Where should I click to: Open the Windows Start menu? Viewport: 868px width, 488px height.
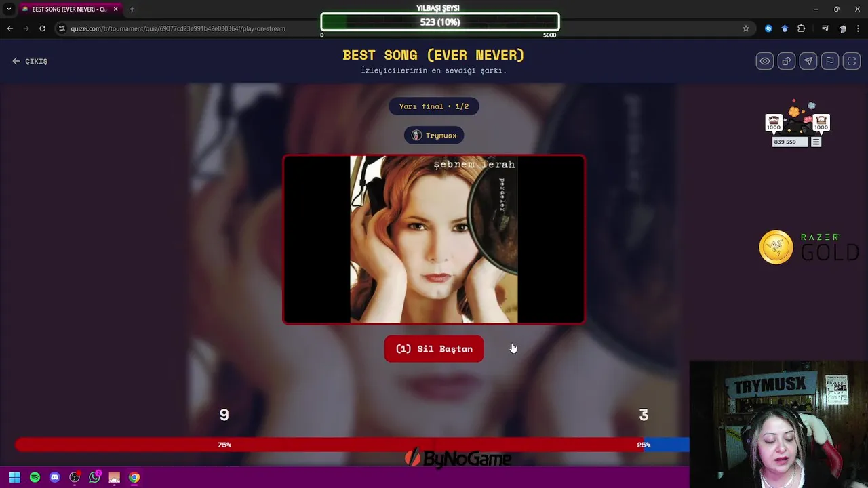[x=14, y=477]
